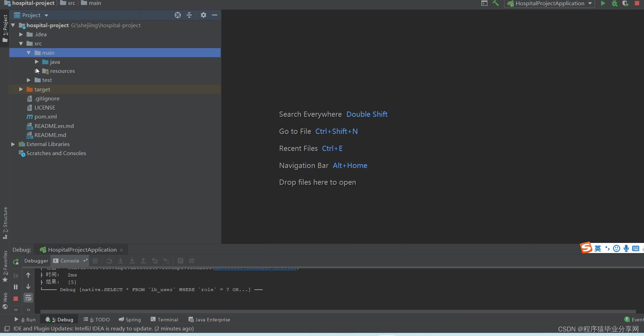This screenshot has width=644, height=336.
Task: Switch to the Debugger tab
Action: 36,261
